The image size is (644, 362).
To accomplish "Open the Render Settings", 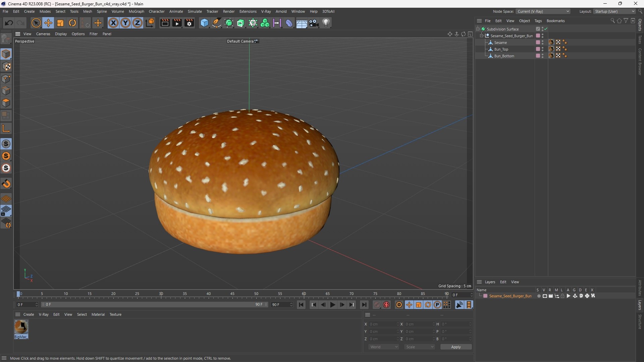I will pos(189,23).
